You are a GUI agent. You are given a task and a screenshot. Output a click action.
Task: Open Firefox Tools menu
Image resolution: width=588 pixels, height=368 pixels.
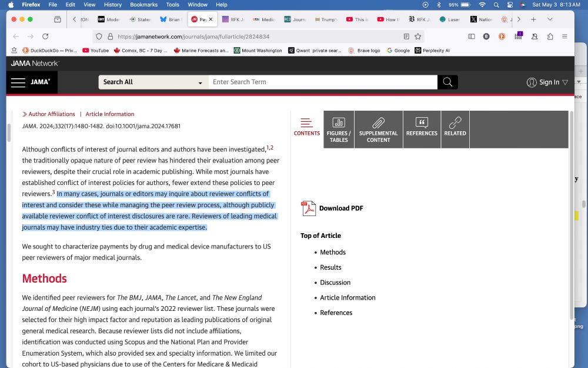tap(172, 5)
